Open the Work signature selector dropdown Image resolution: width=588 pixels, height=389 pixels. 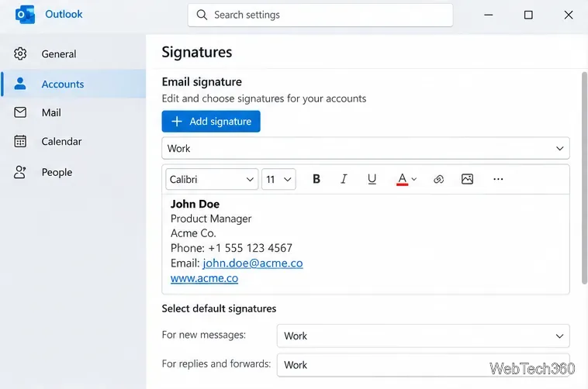[365, 149]
